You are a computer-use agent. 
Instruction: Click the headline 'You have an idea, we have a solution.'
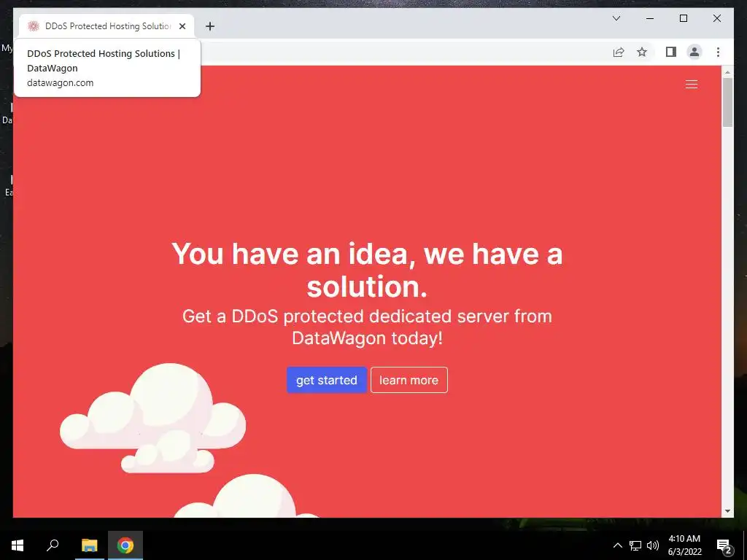click(367, 270)
